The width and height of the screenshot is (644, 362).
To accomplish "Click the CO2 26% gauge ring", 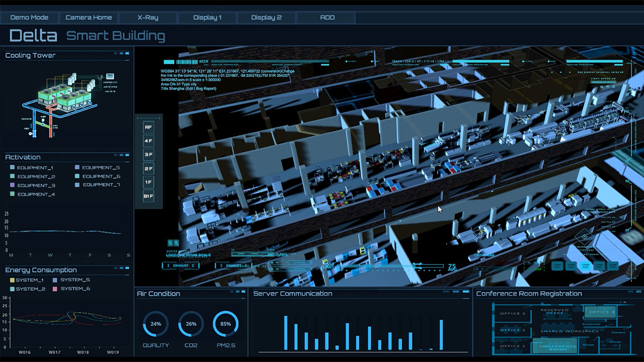I will 191,324.
